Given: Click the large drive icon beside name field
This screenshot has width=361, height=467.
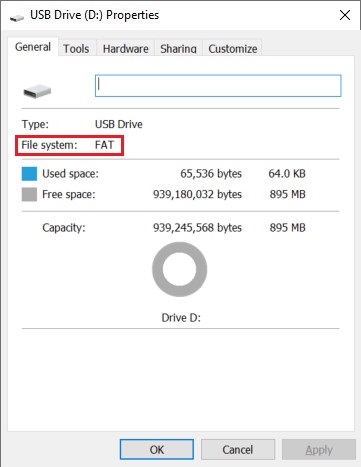Looking at the screenshot, I should pyautogui.click(x=37, y=91).
